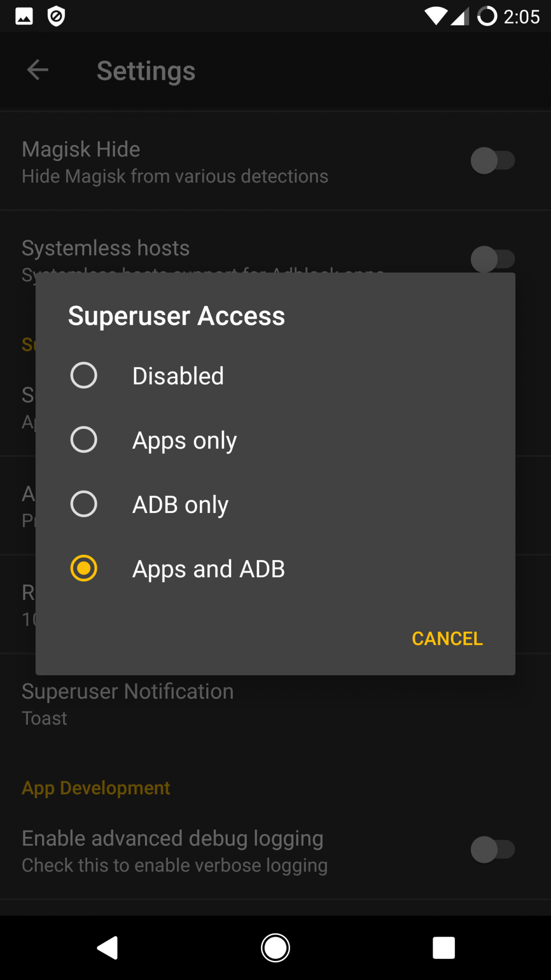The width and height of the screenshot is (551, 980).
Task: Select the Disabled radio option
Action: [84, 375]
